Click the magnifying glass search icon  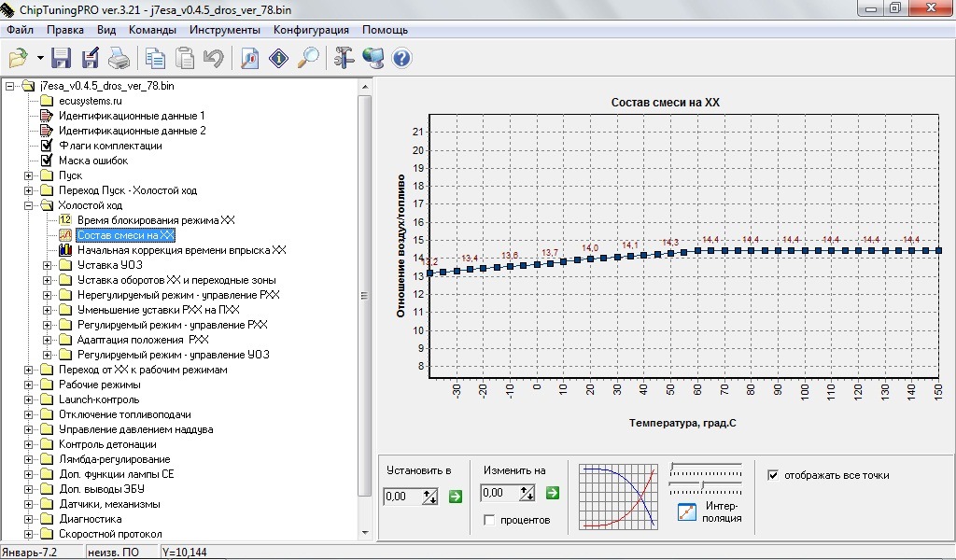307,59
